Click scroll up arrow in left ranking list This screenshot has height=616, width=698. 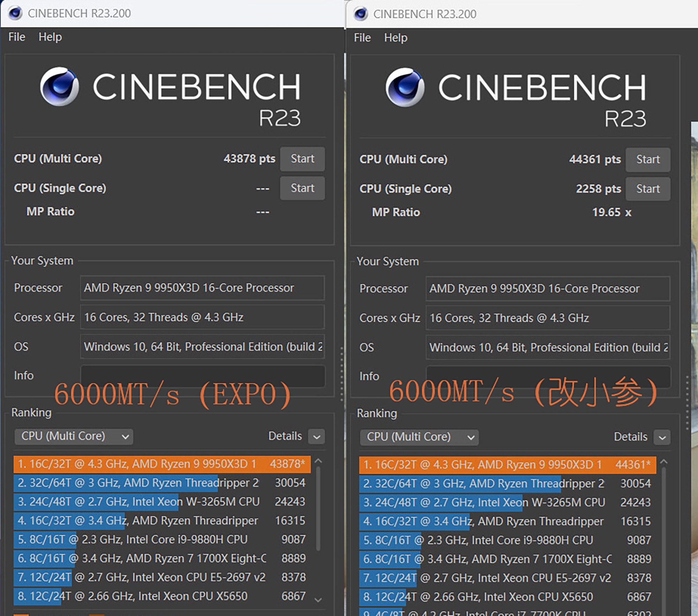318,461
